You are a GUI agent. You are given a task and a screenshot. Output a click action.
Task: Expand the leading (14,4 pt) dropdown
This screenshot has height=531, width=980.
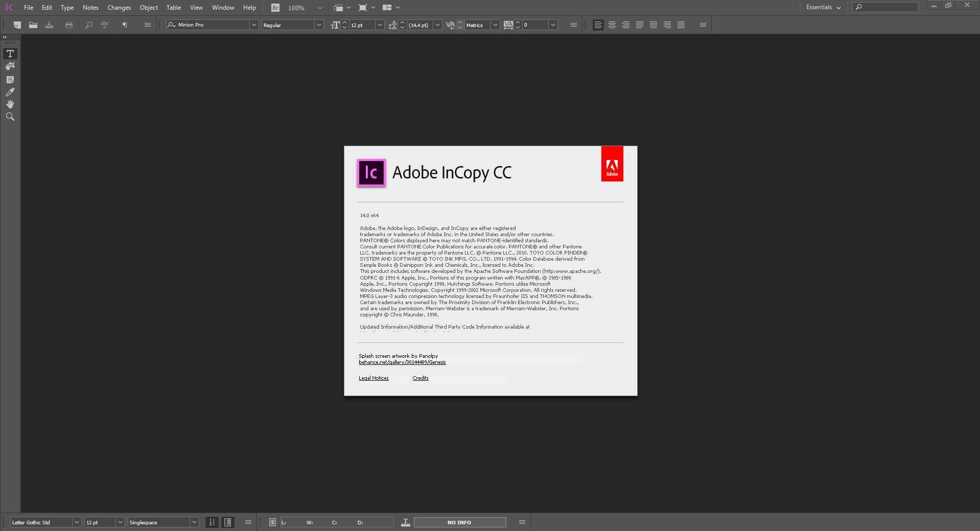[x=437, y=25]
